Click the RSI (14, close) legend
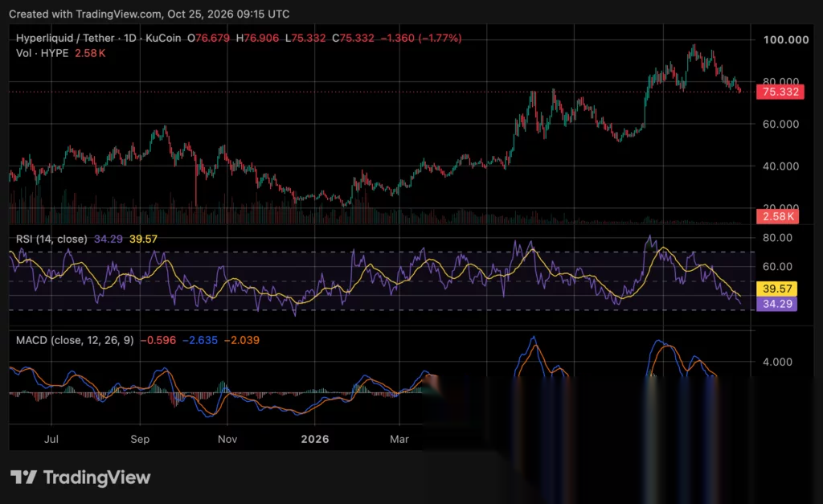 51,239
